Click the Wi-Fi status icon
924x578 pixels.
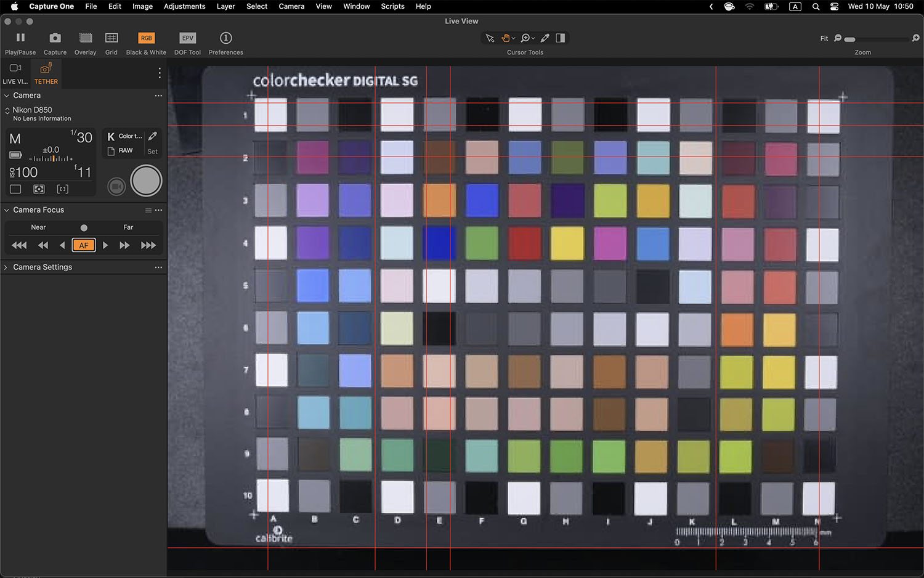coord(750,6)
